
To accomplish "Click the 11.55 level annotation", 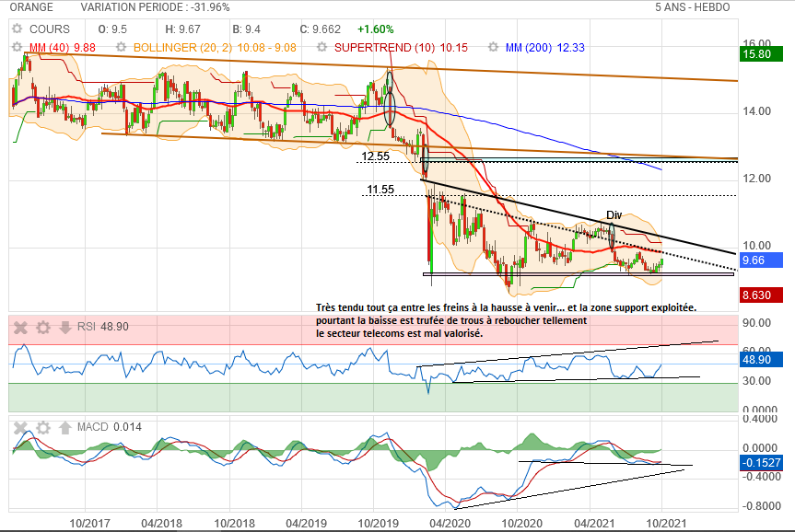I will tap(380, 190).
